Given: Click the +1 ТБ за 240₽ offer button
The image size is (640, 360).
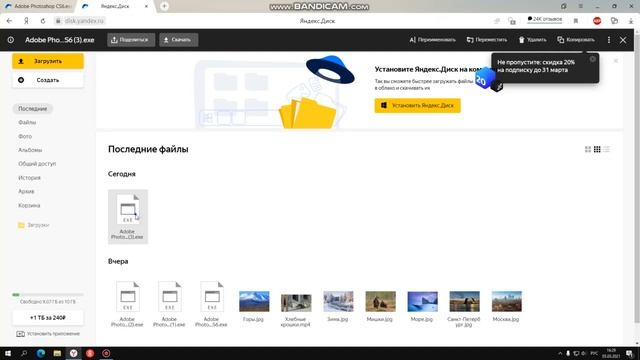Looking at the screenshot, I should coord(48,318).
